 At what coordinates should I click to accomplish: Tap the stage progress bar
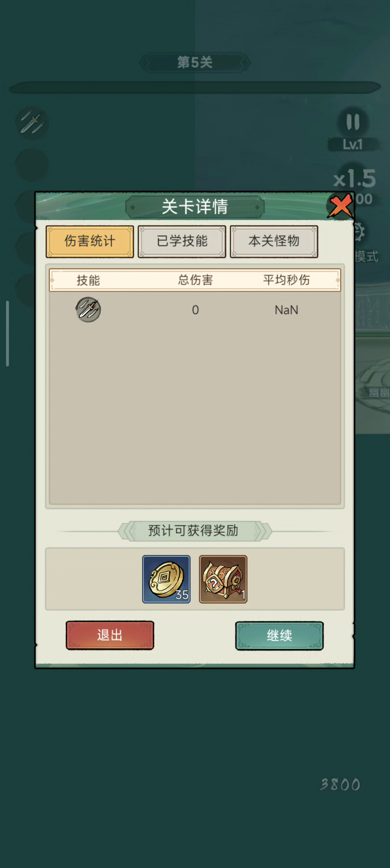click(195, 87)
